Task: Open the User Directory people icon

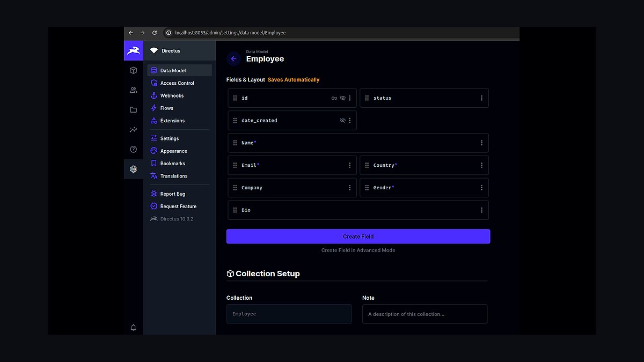Action: click(134, 90)
